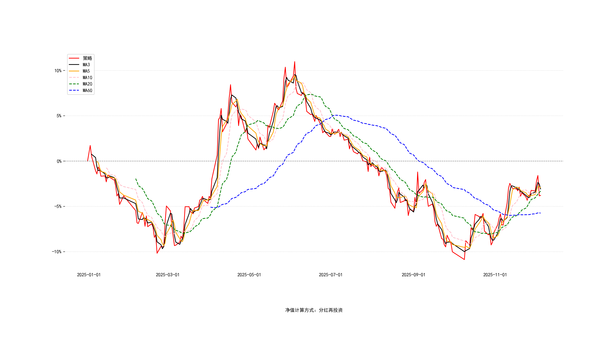This screenshot has width=615, height=364.
Task: Click the red strategy line's lowest trough
Action: click(x=464, y=259)
